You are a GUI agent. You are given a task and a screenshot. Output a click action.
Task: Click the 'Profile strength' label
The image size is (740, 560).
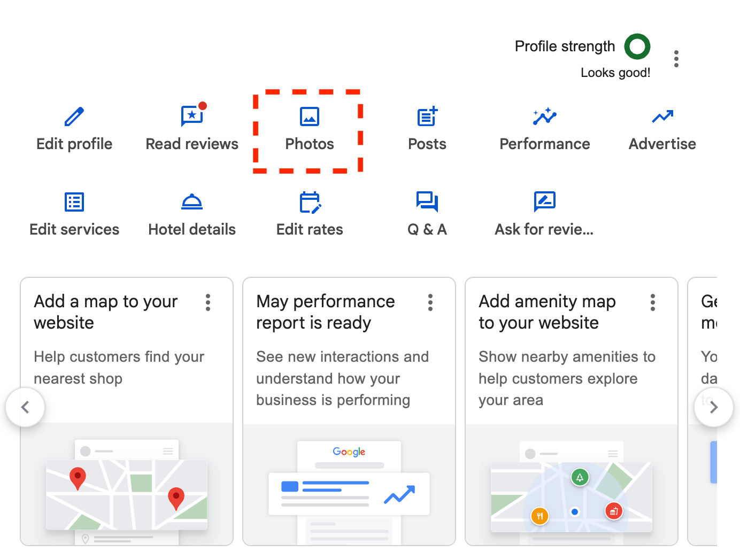coord(565,46)
